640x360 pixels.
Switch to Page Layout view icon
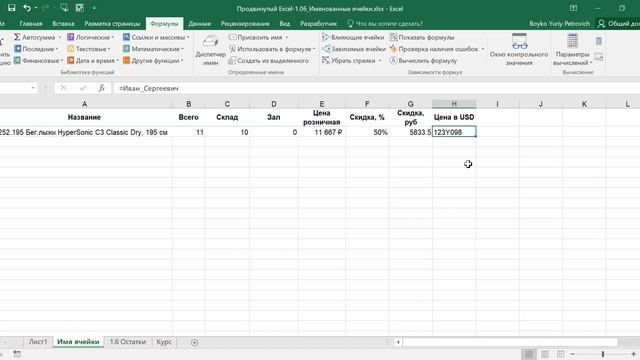point(544,354)
